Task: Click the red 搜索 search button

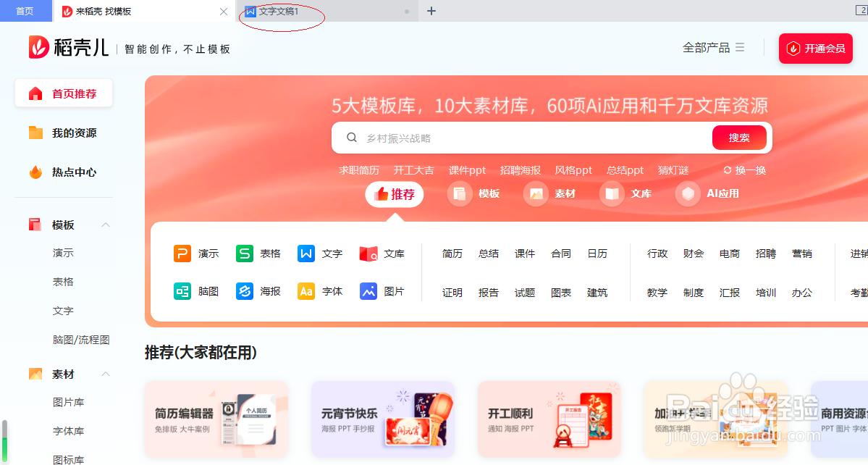Action: [738, 137]
